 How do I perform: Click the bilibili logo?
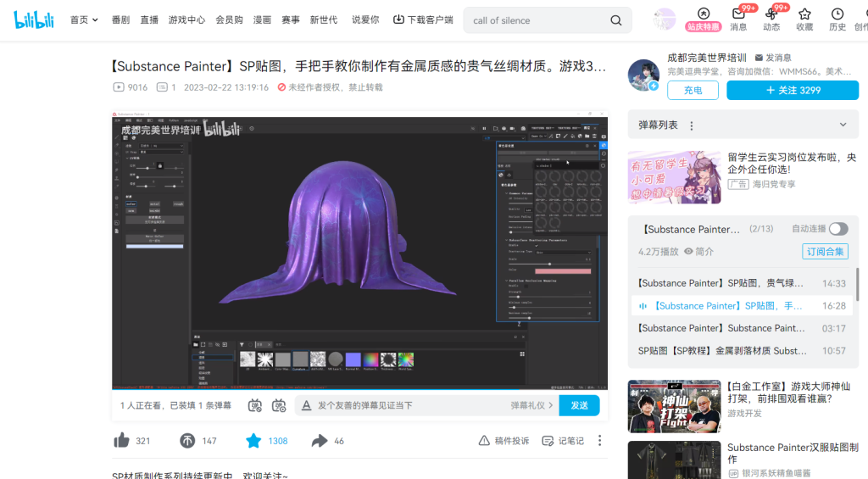point(34,20)
